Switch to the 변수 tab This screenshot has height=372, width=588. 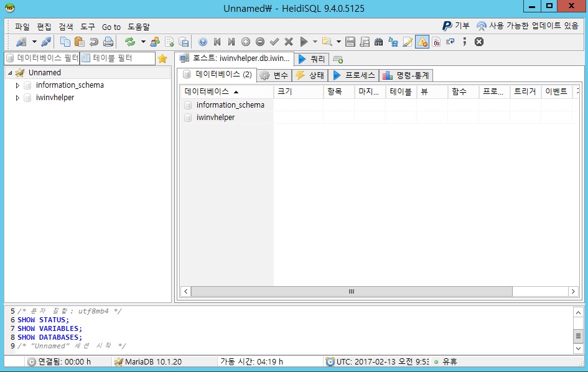point(274,75)
